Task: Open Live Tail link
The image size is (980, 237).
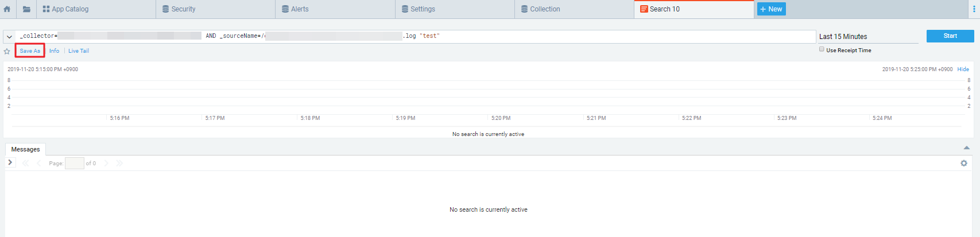Action: coord(79,51)
